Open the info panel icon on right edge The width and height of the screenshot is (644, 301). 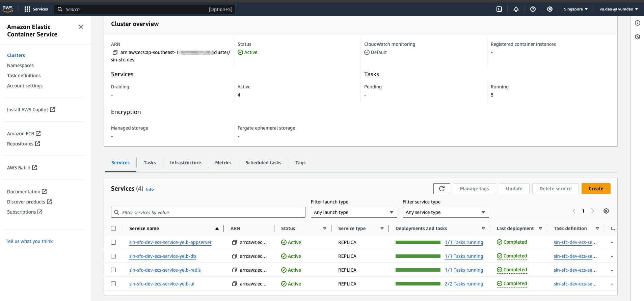pos(638,23)
